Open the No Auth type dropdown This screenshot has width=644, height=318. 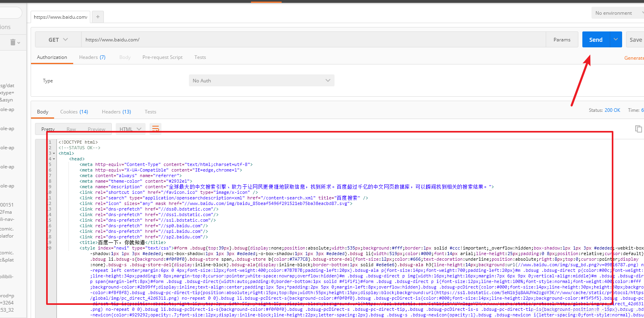261,80
